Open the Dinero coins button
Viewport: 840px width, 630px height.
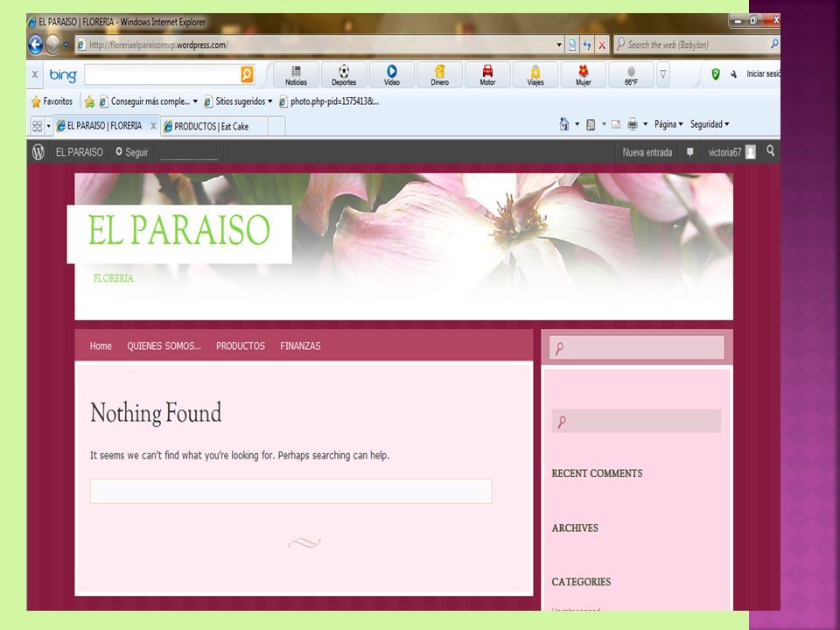coord(440,74)
